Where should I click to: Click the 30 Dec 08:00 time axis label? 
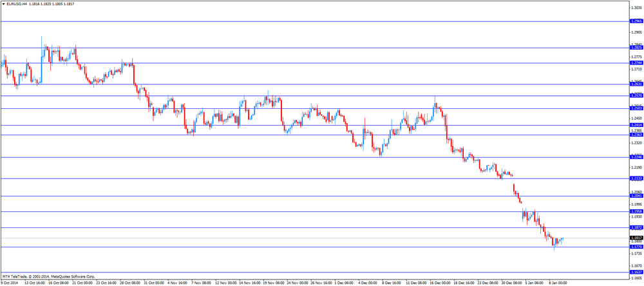click(x=511, y=283)
